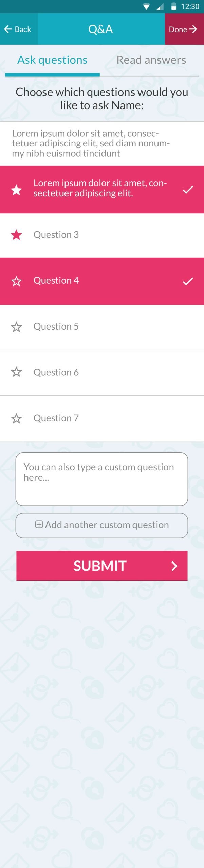Screen dimensions: 204x868
Task: Tap the star on the highlighted Lorem ipsum question
Action: [x=16, y=190]
